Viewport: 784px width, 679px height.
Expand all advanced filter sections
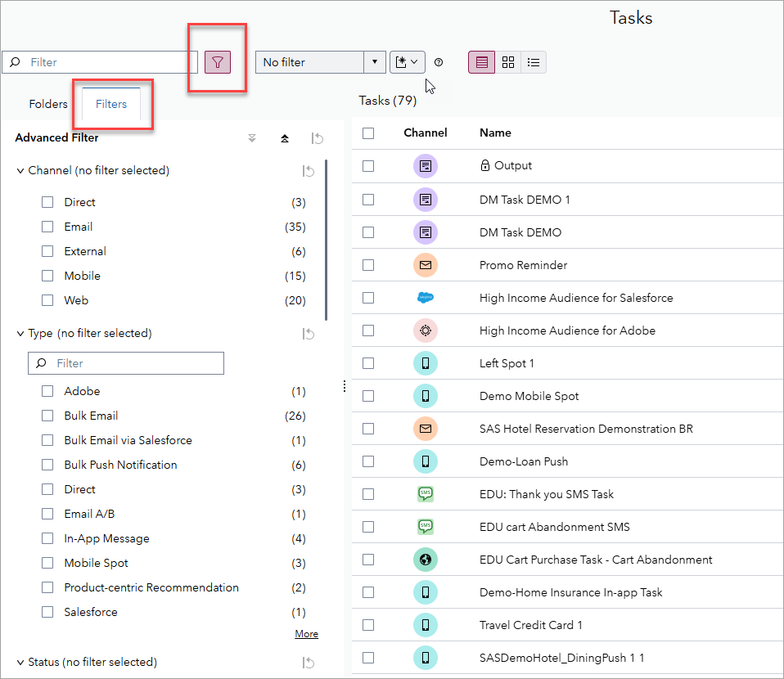coord(252,138)
